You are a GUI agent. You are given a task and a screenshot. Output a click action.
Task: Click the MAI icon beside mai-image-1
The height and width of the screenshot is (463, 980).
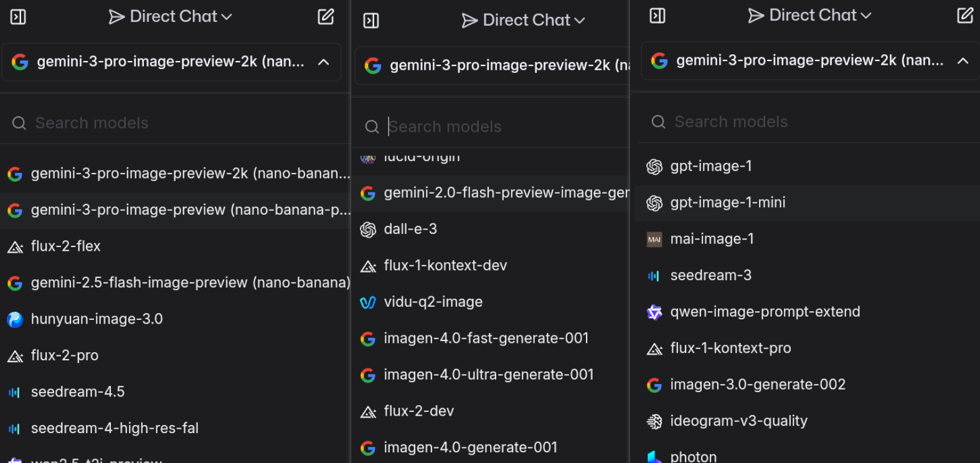(654, 239)
